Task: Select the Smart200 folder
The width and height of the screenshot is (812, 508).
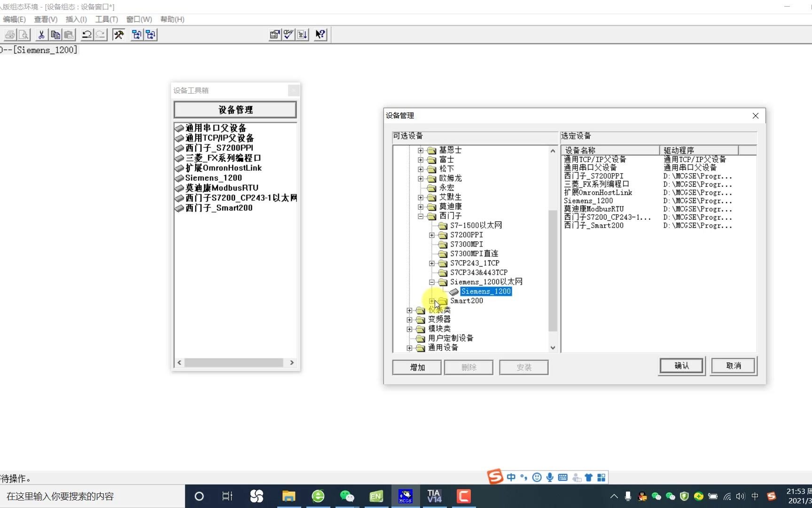Action: pos(467,301)
